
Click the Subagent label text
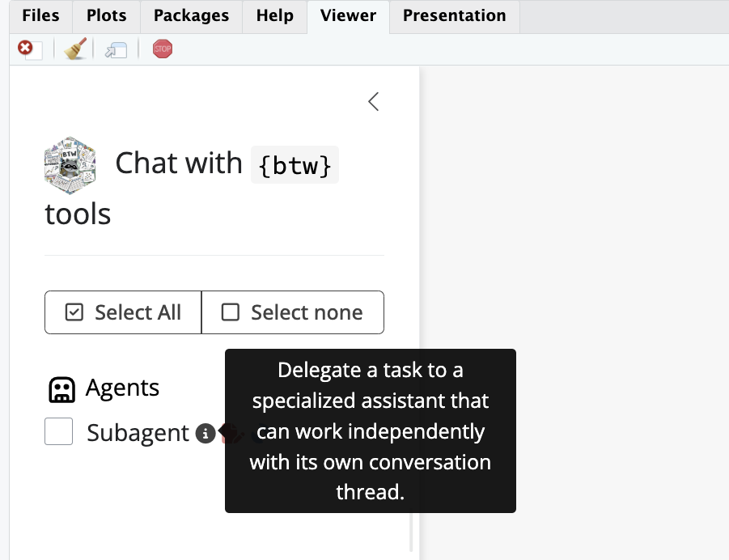click(138, 433)
